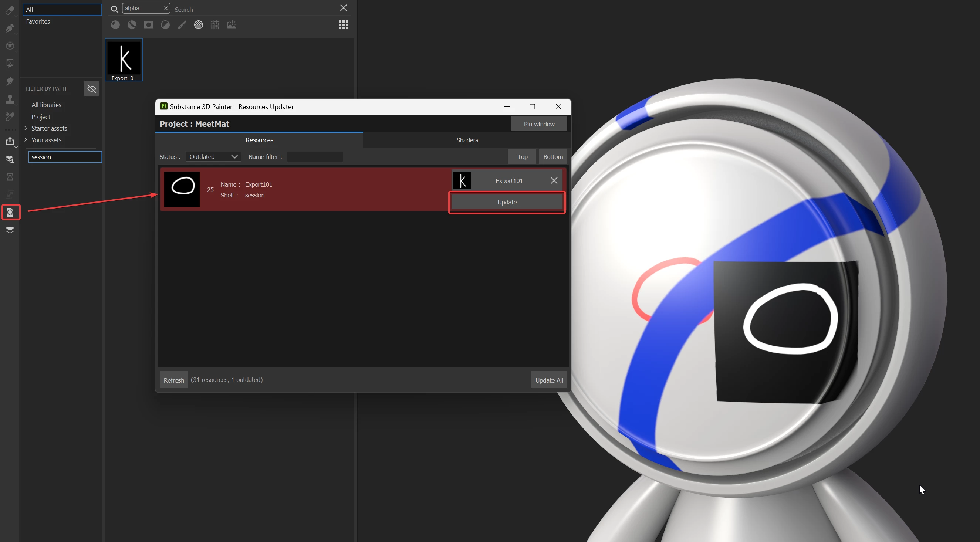
Task: Click the Name filter input field
Action: tap(315, 157)
